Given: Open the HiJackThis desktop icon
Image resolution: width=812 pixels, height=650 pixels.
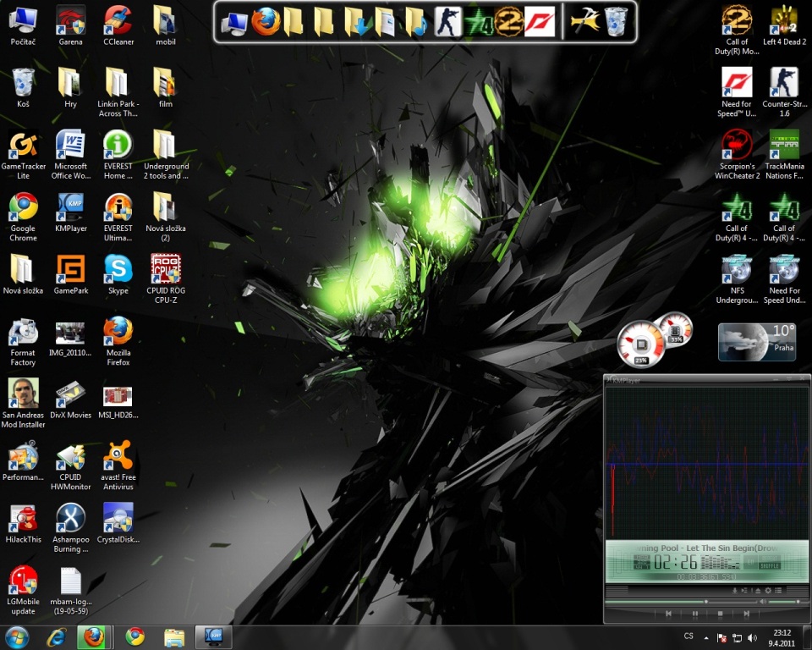Looking at the screenshot, I should 23,518.
